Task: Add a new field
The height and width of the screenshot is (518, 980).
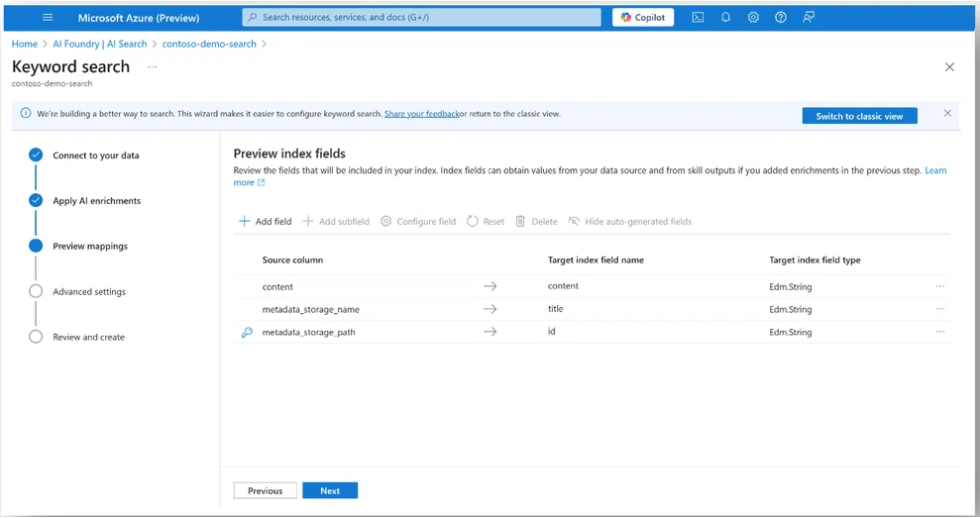Action: pos(265,221)
